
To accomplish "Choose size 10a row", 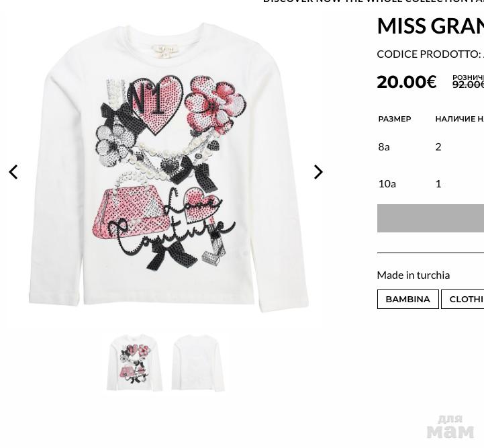I will pyautogui.click(x=430, y=184).
